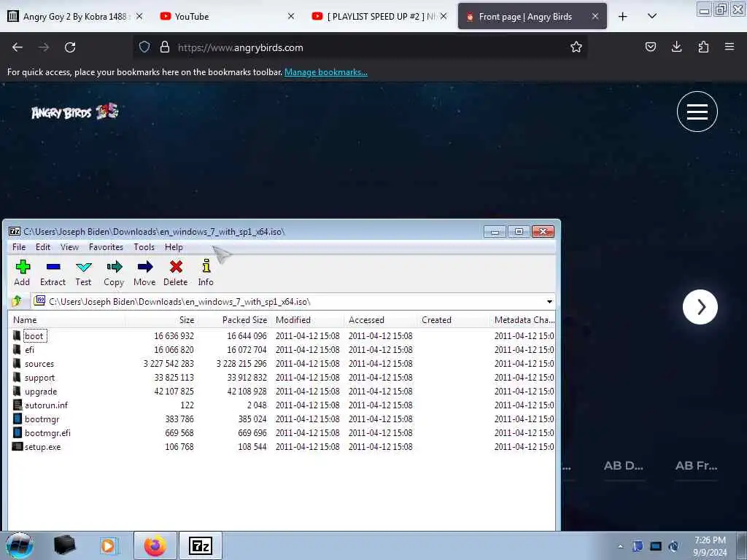Click the Add toolbar icon in 7-Zip

23,273
